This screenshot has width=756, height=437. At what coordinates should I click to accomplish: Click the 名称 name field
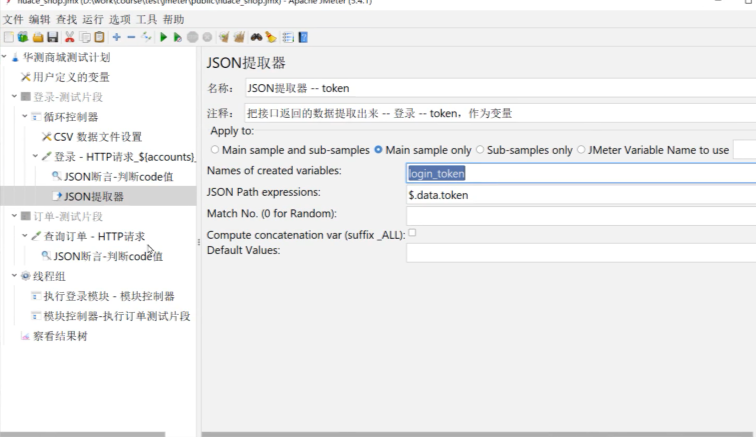click(x=500, y=88)
